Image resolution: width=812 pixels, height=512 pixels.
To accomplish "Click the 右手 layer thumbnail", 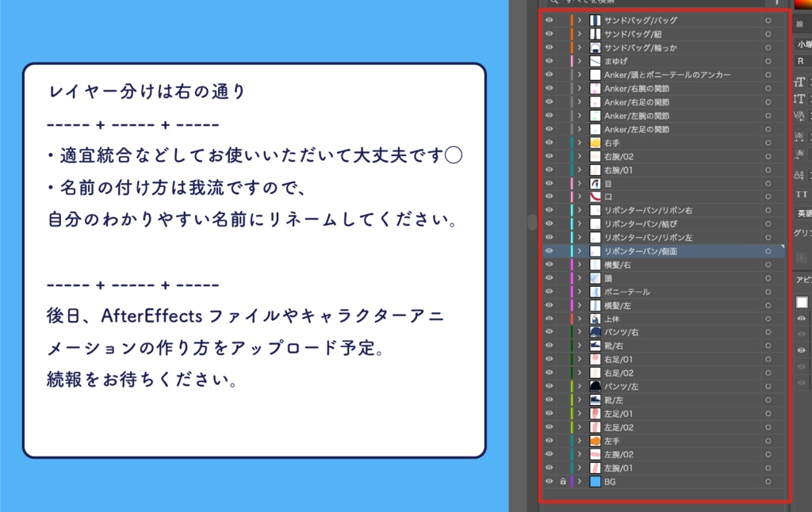I will point(596,143).
